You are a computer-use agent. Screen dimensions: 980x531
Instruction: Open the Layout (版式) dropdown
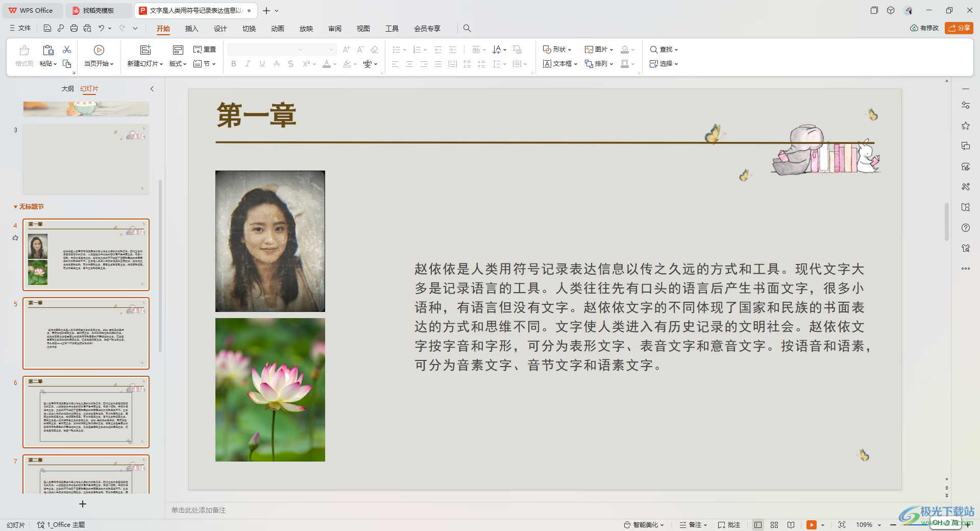click(x=178, y=64)
